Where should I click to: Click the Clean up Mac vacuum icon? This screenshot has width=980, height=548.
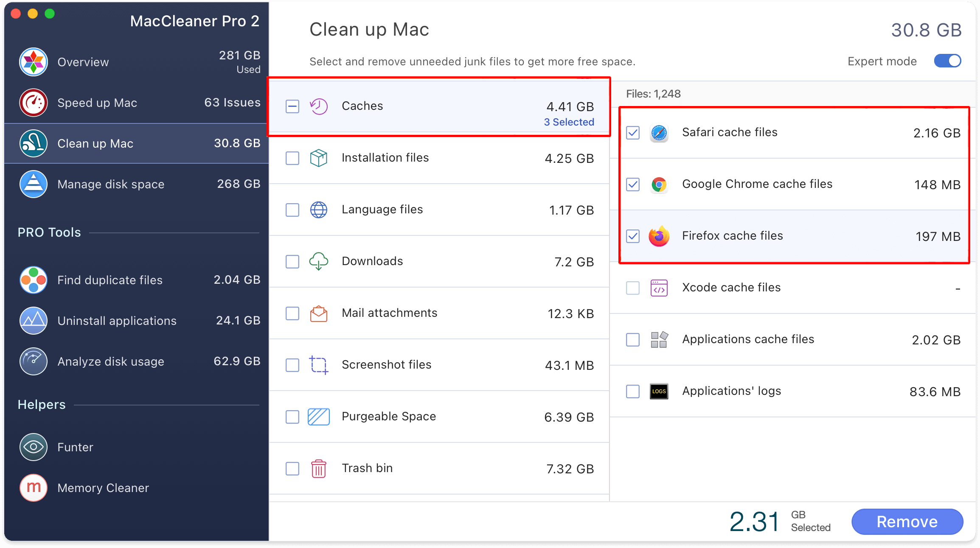pyautogui.click(x=33, y=143)
